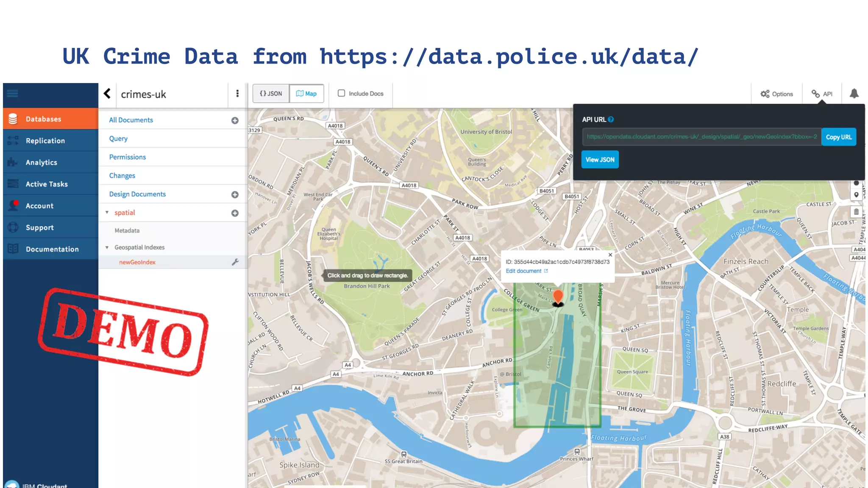The height and width of the screenshot is (488, 868).
Task: Open Support in the sidebar
Action: click(50, 227)
